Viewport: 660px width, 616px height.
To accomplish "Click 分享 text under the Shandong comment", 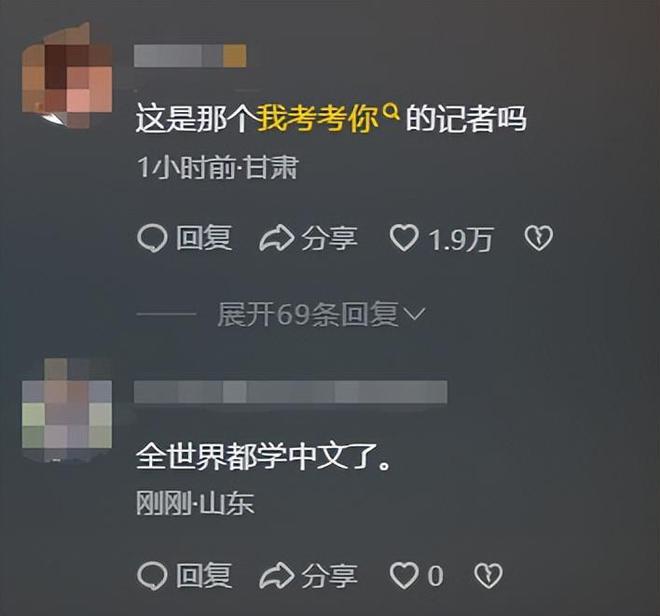I will [329, 576].
